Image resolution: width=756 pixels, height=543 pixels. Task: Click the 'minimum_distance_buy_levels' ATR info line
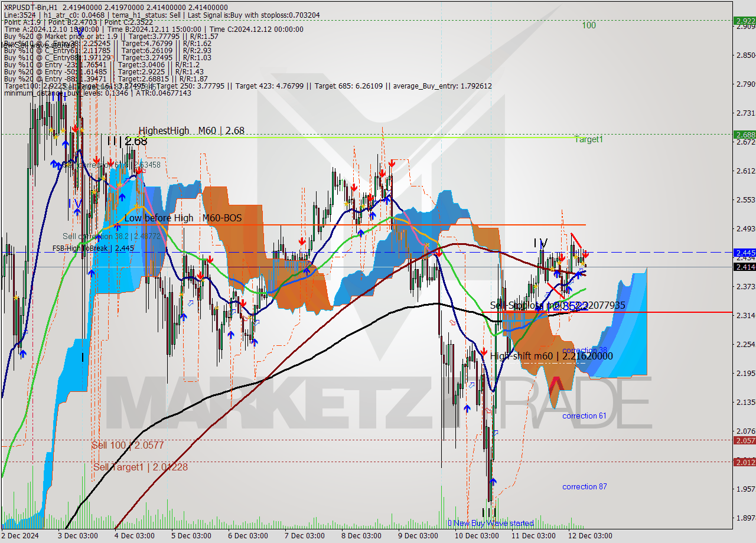point(97,93)
